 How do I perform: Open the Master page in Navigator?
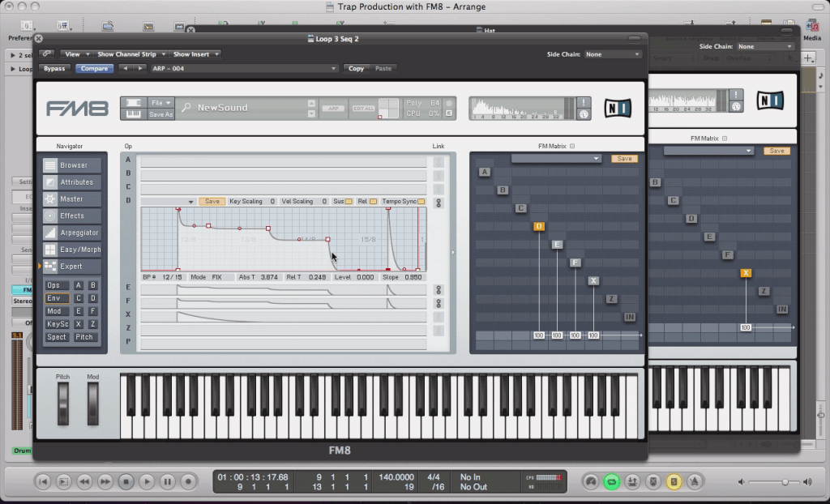tap(72, 199)
